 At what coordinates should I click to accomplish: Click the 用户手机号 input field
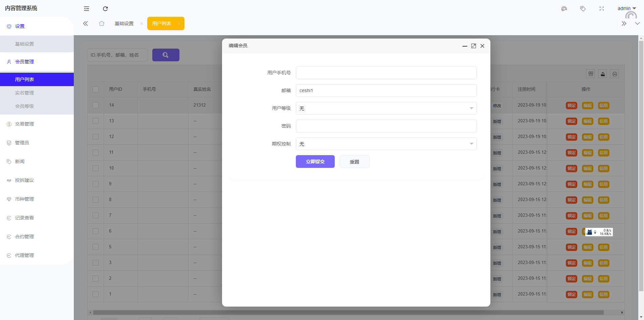pyautogui.click(x=386, y=73)
